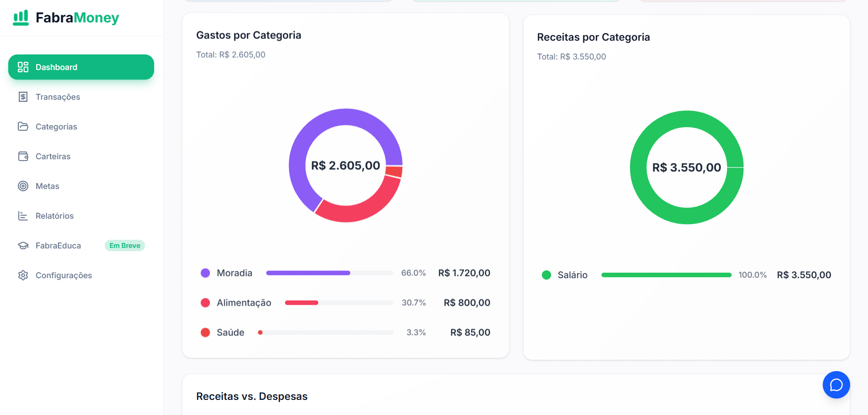The height and width of the screenshot is (415, 868).
Task: Click the Transações receipt icon
Action: click(x=23, y=97)
